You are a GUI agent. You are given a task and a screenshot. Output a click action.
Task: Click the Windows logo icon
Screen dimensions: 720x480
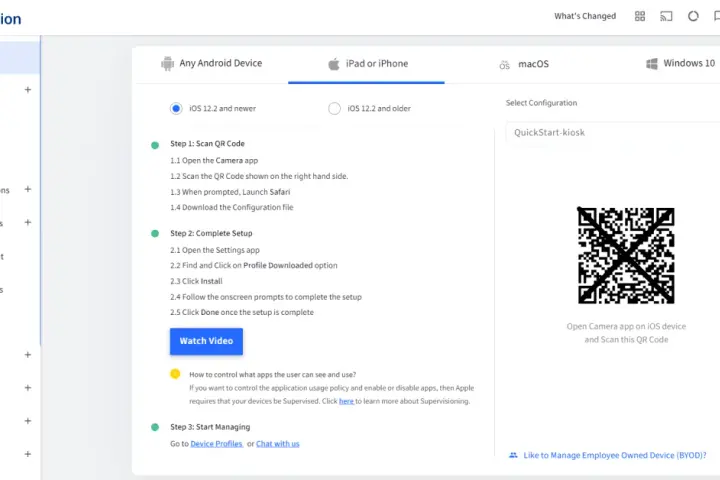(652, 63)
